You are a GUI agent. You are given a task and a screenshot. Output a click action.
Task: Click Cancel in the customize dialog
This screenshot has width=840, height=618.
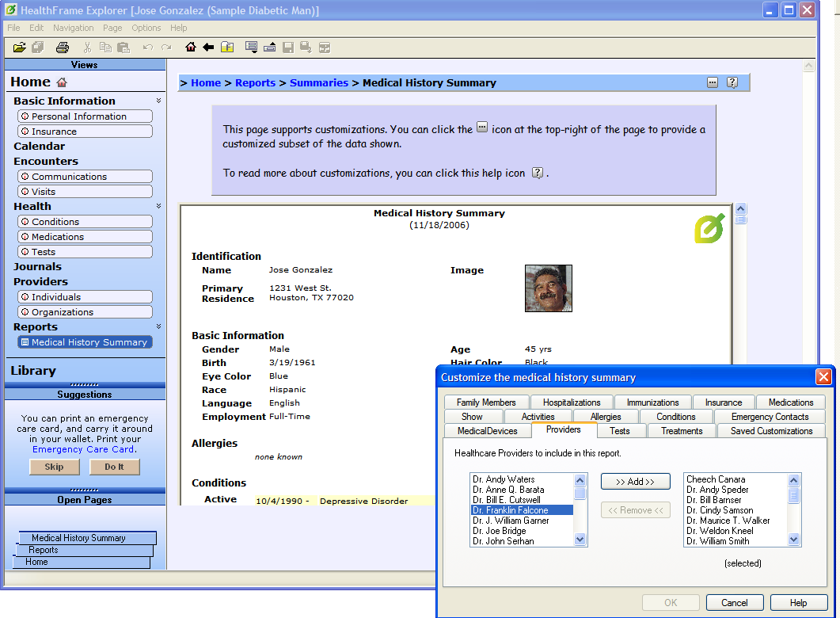[734, 602]
